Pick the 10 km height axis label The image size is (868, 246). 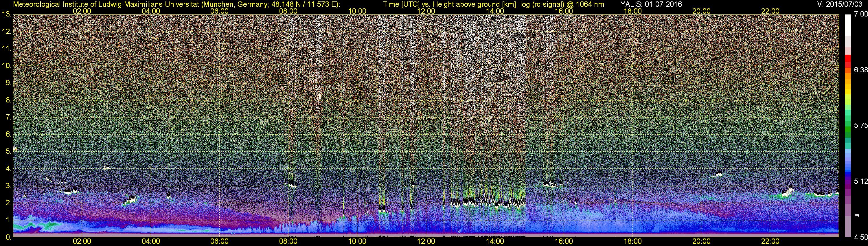pos(7,66)
